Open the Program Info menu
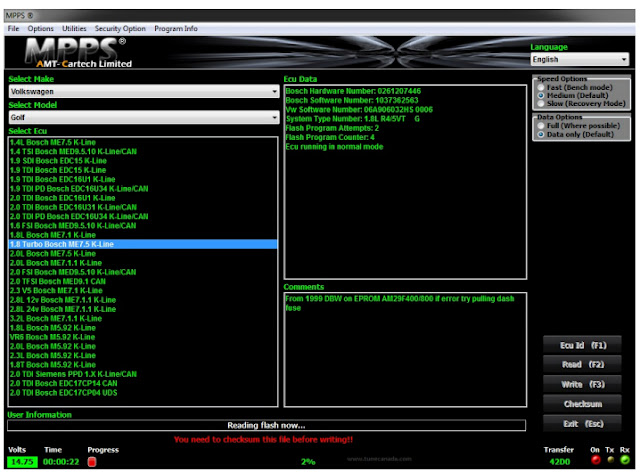Image resolution: width=640 pixels, height=473 pixels. click(176, 29)
